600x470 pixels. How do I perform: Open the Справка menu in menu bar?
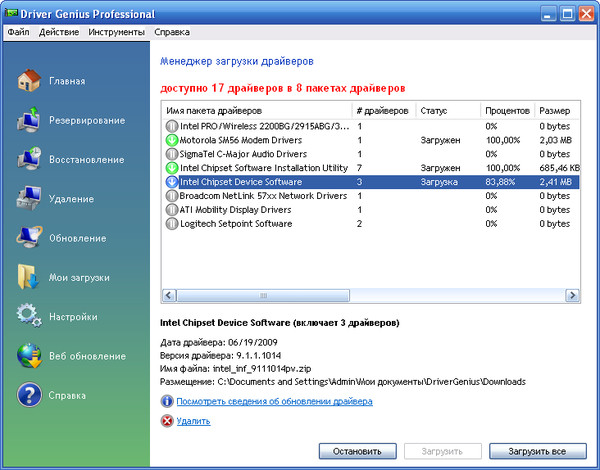point(172,32)
